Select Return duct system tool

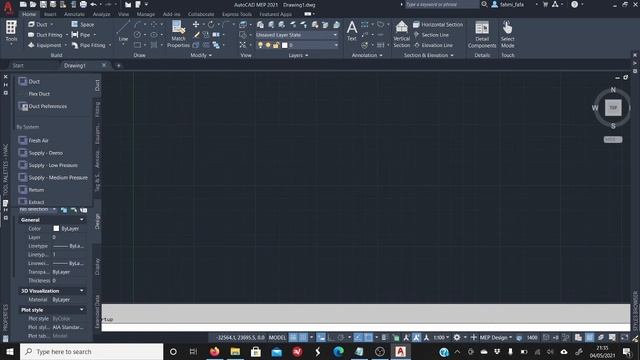pos(31,190)
